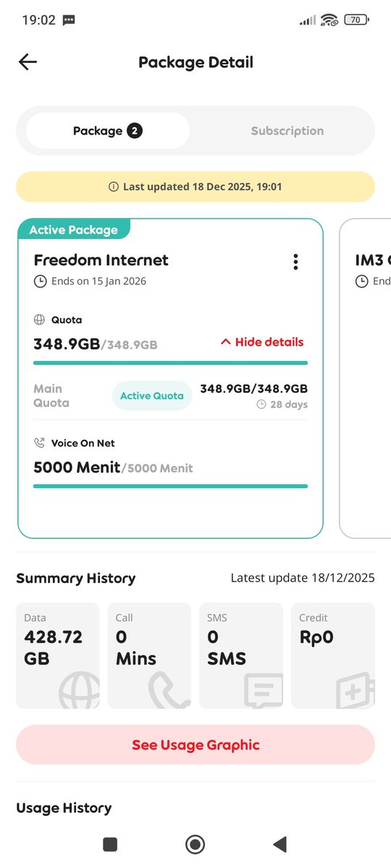This screenshot has width=391, height=868.
Task: Tap the Android home navigation button
Action: [195, 844]
